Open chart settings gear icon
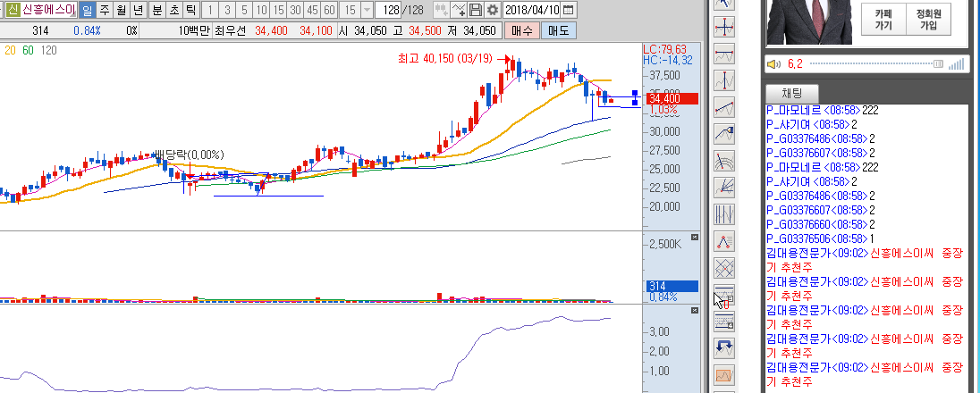 pos(491,10)
